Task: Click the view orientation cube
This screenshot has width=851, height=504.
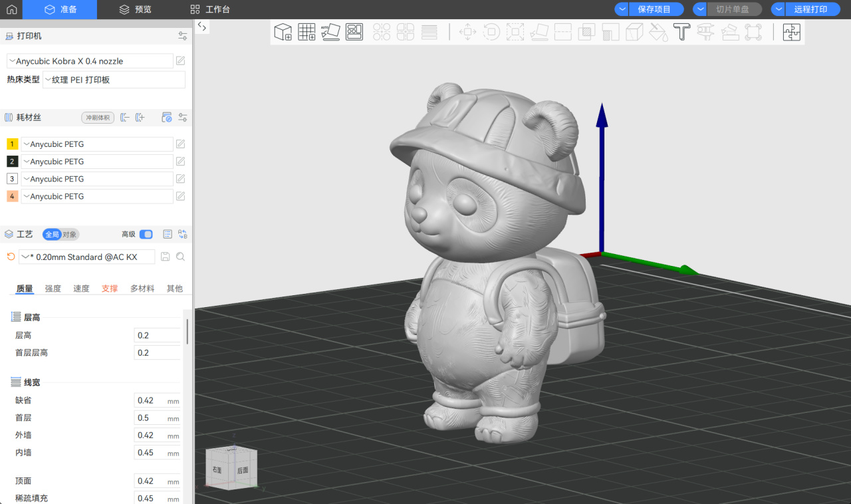Action: [231, 468]
